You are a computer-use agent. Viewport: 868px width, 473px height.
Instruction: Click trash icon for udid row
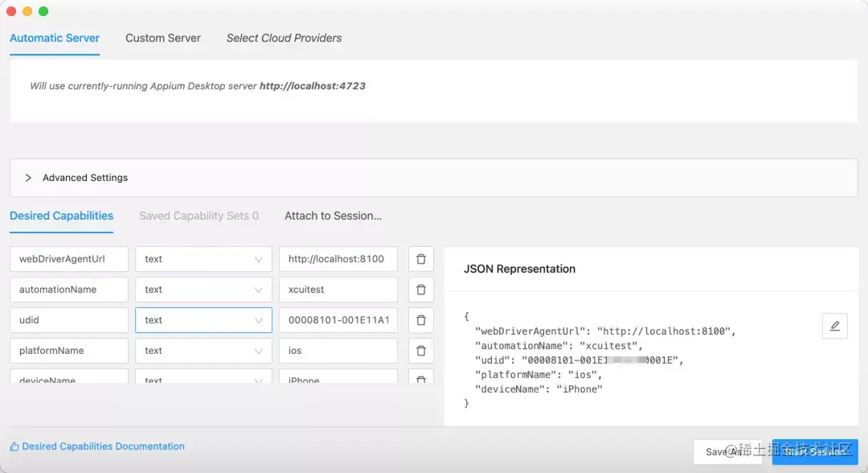point(421,320)
